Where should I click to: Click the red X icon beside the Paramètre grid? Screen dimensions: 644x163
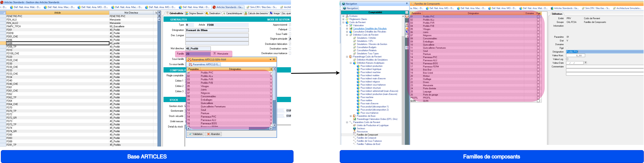click(407, 17)
